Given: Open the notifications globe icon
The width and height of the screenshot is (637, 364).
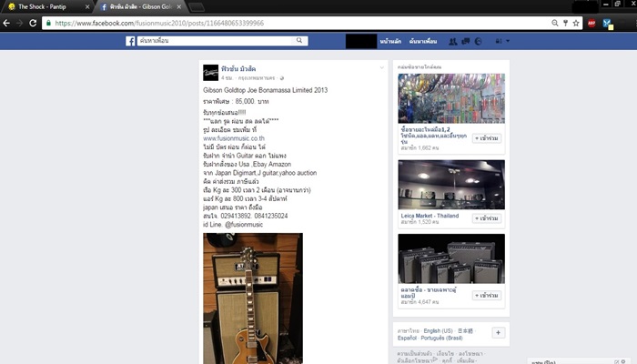Looking at the screenshot, I should [x=478, y=41].
